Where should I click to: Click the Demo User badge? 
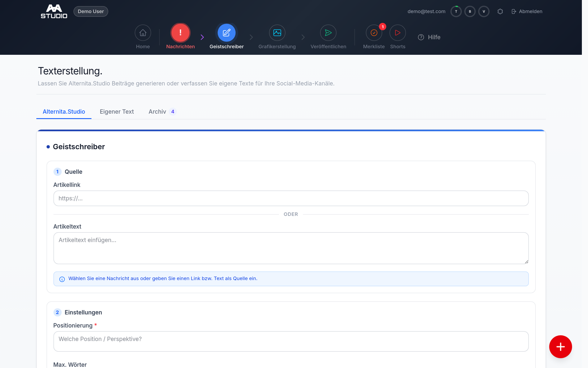tap(91, 11)
